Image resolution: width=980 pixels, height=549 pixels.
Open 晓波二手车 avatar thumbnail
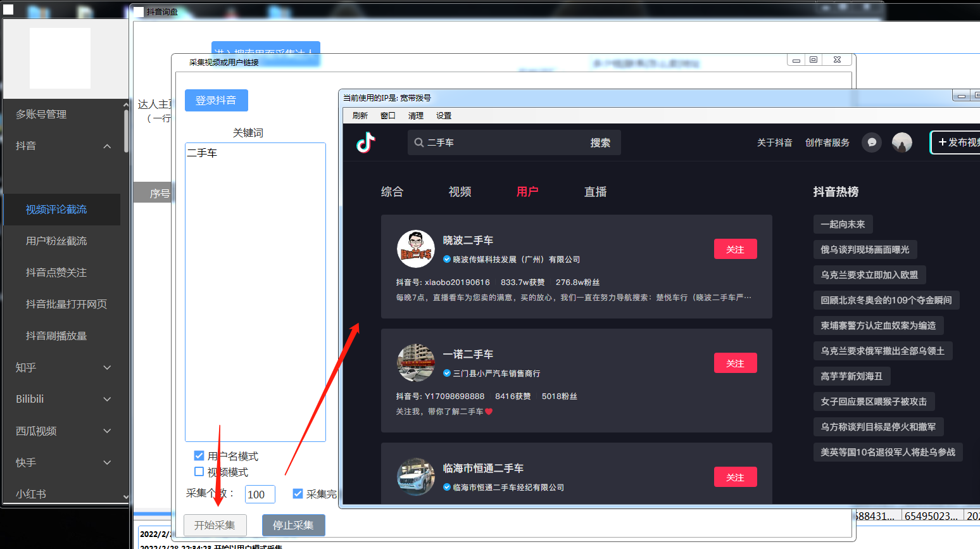pos(416,249)
